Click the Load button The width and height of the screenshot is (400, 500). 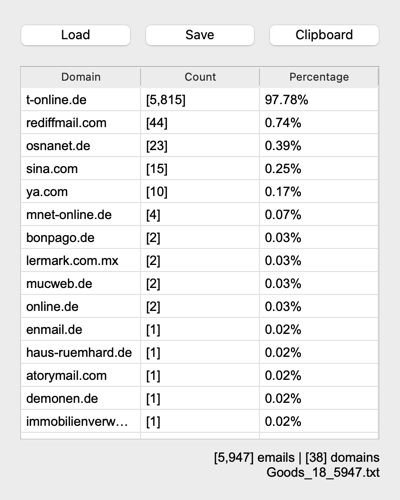[x=75, y=35]
